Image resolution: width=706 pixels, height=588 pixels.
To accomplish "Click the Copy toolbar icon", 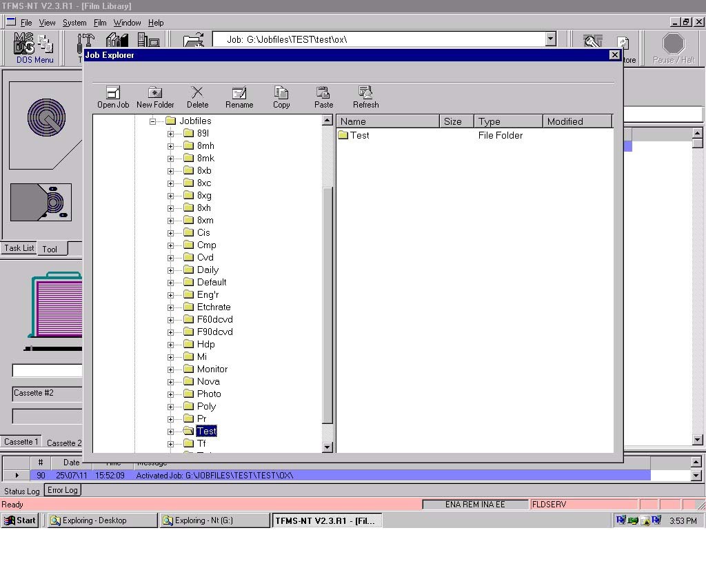I will [281, 97].
